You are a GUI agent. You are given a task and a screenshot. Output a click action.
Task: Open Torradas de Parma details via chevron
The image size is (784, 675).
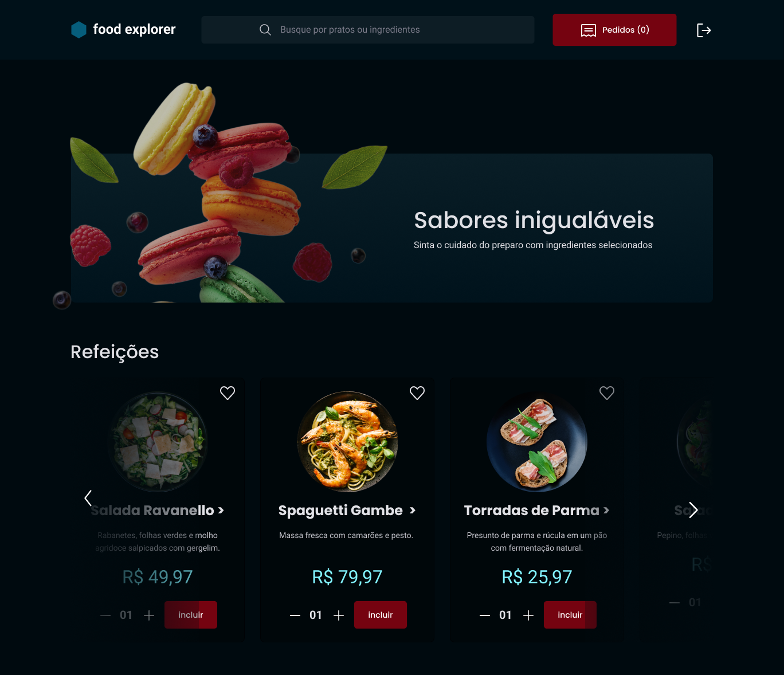(x=606, y=510)
